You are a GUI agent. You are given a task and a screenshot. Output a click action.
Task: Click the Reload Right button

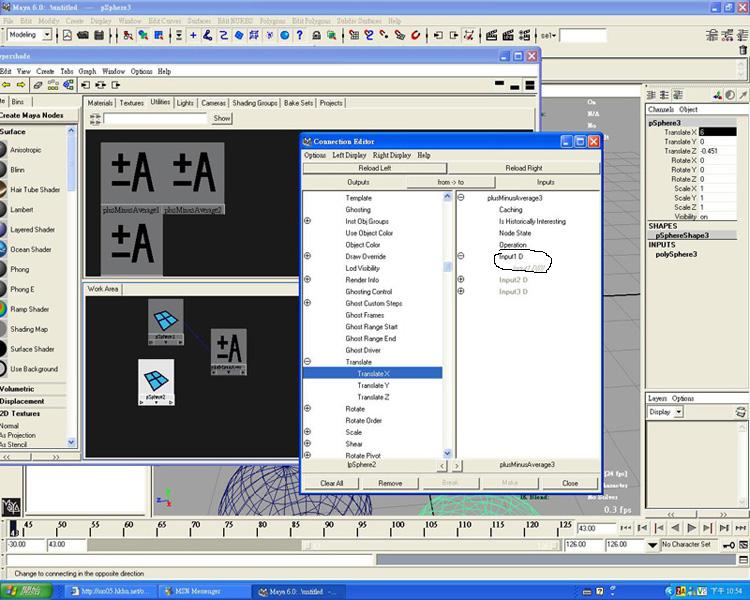pos(524,168)
